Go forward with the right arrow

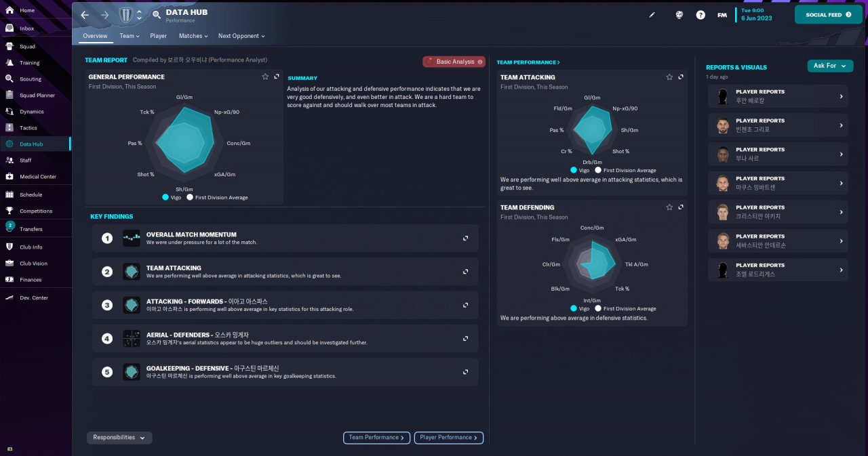(104, 14)
